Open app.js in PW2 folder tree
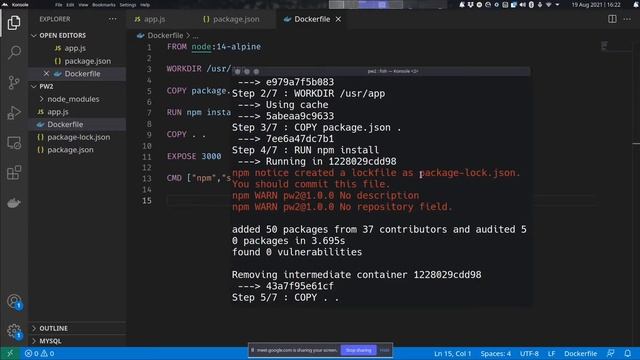 pyautogui.click(x=58, y=111)
